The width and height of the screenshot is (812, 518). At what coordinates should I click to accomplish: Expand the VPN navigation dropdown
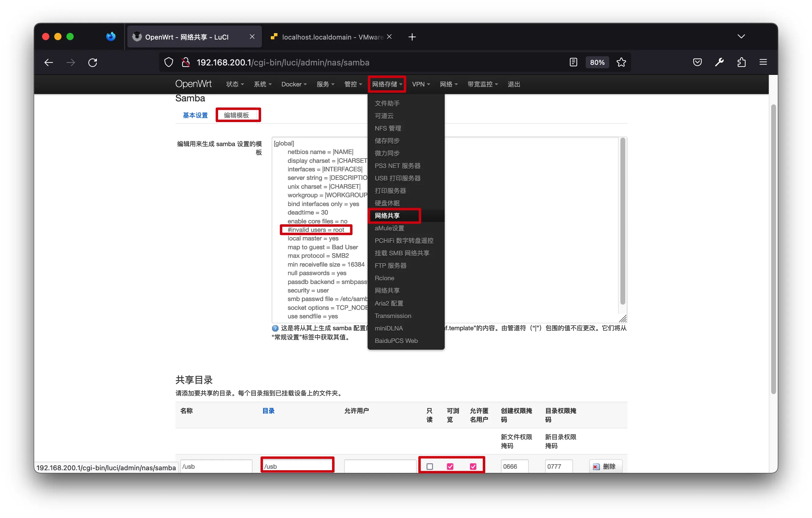click(x=421, y=84)
